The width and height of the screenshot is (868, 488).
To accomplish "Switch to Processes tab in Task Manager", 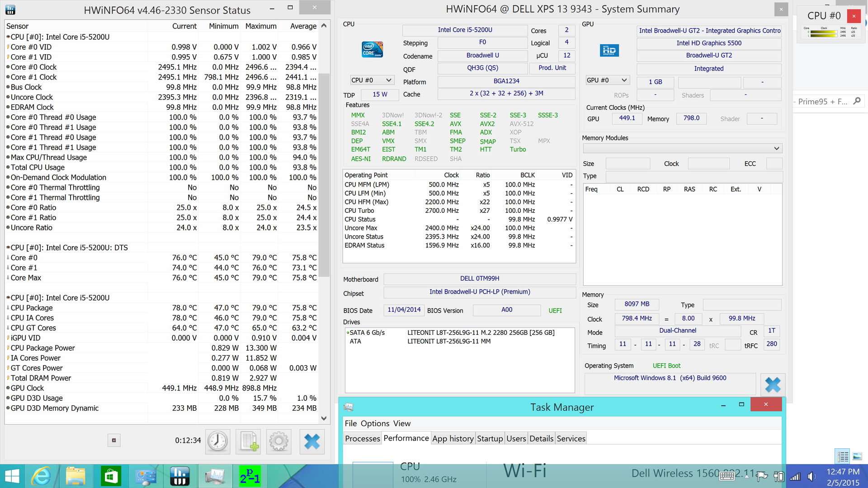I will (362, 438).
